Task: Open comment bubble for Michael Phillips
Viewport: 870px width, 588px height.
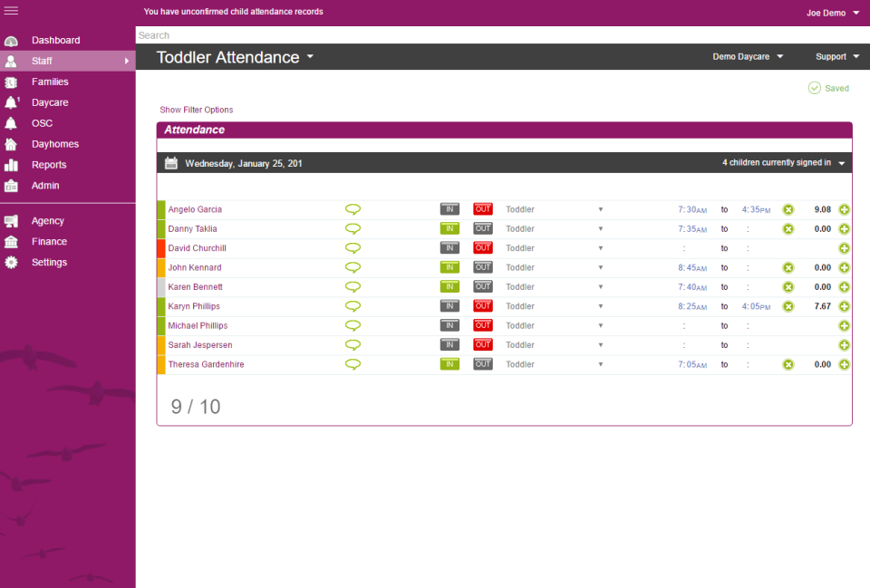Action: coord(353,325)
